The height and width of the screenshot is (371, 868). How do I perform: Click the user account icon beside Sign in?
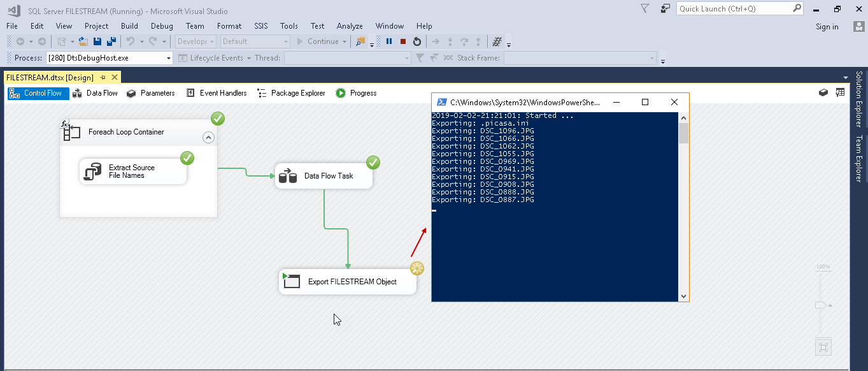[x=858, y=26]
